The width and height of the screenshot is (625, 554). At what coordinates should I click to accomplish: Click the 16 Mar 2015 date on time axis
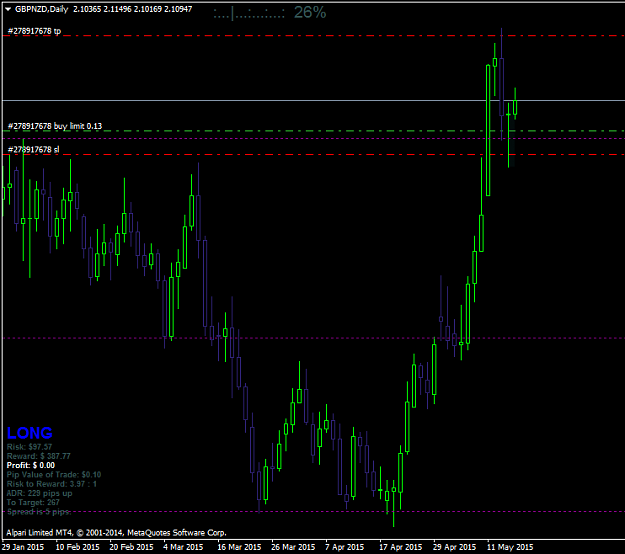pyautogui.click(x=239, y=547)
